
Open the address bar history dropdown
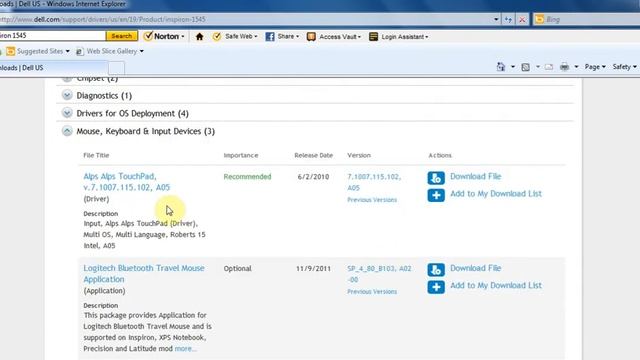(496, 19)
